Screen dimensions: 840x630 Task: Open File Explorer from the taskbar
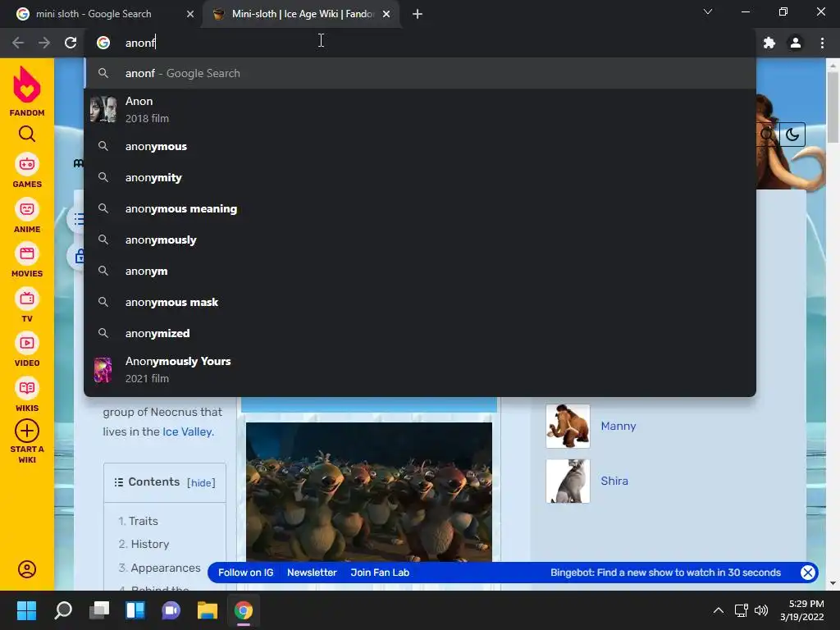point(208,610)
